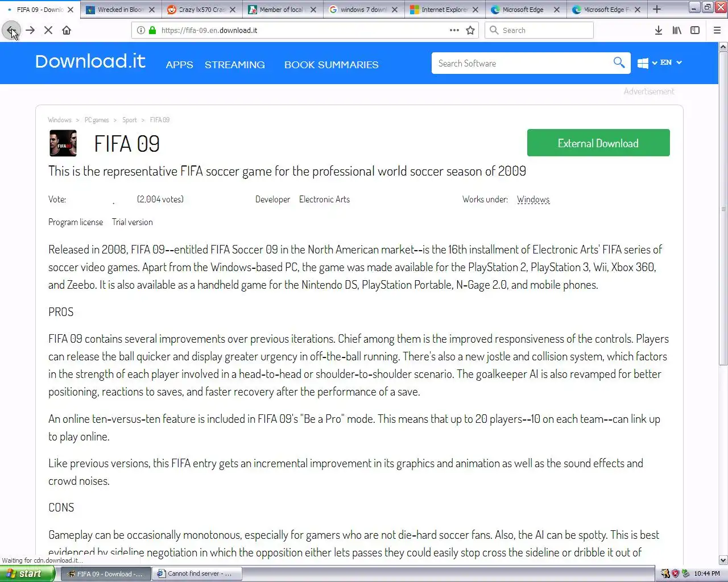Click the scrollbar up arrow
Screen dimensions: 728x582
point(723,47)
